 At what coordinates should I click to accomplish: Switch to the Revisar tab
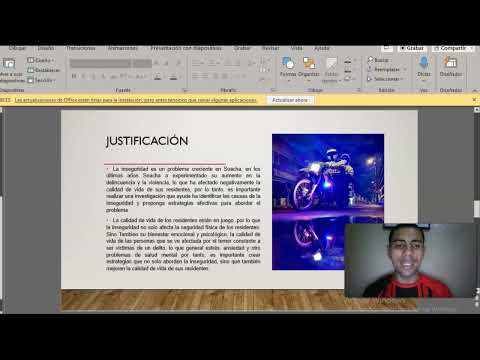270,48
